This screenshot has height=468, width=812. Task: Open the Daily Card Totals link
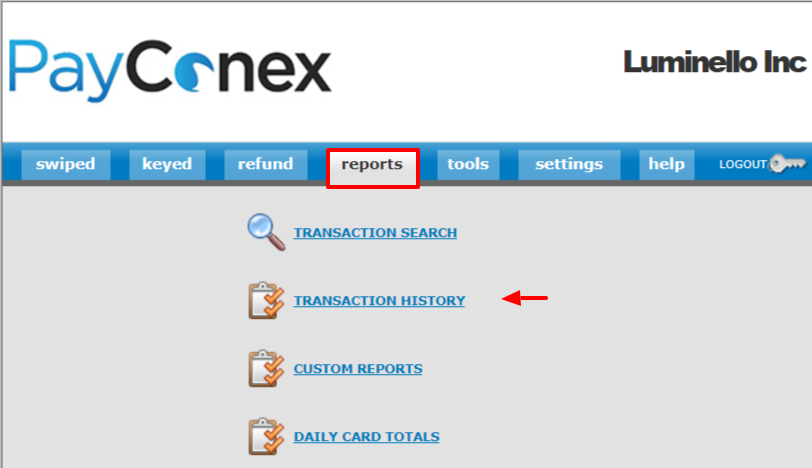point(367,437)
